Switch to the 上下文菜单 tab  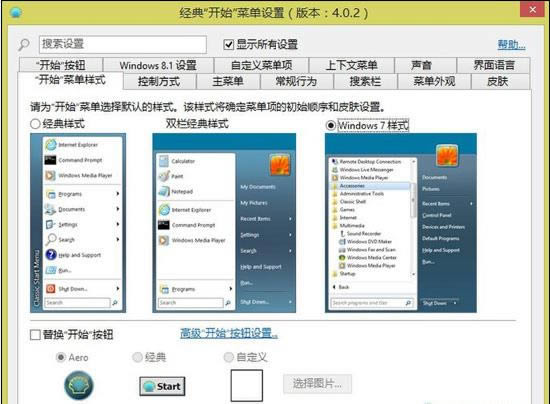[x=351, y=65]
